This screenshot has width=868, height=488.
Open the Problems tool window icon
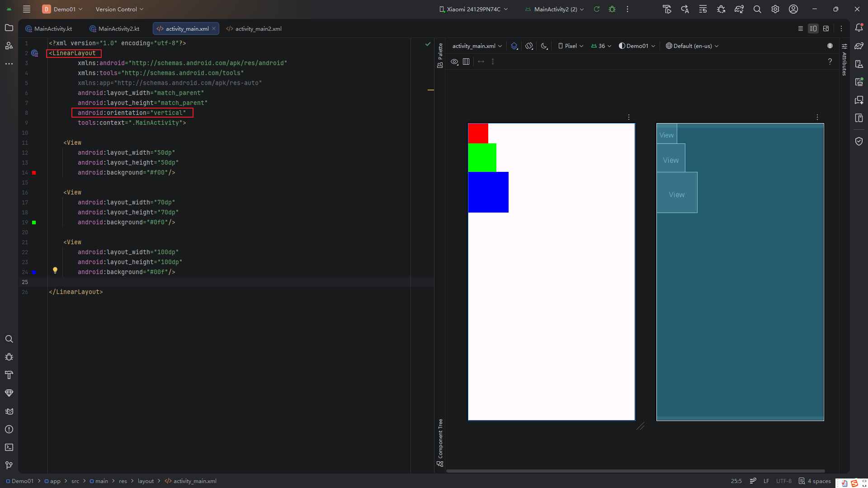pos(9,429)
